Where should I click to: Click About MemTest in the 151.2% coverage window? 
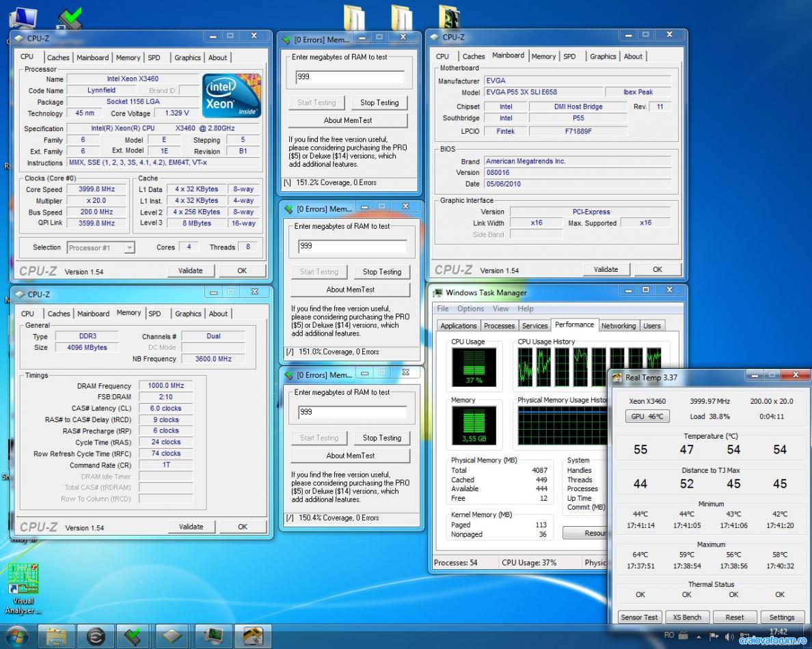(348, 120)
